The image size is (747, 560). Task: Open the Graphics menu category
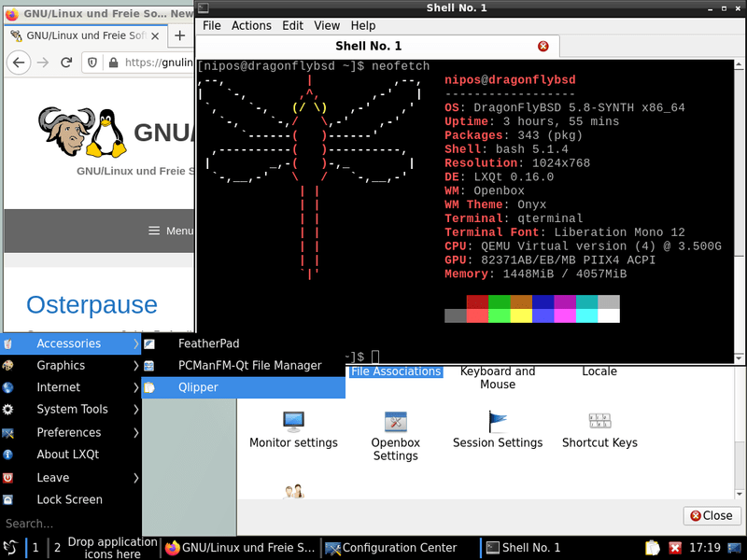point(71,365)
